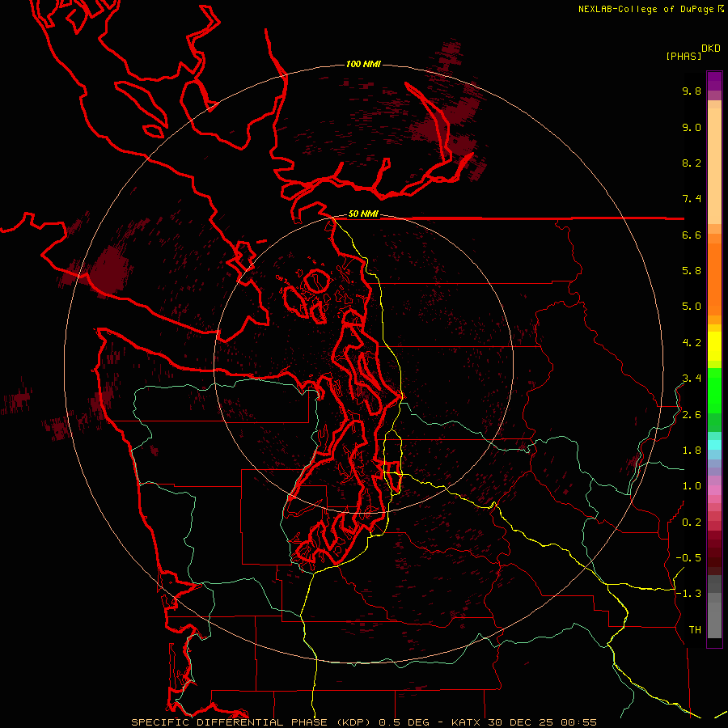Click the 5.0 legend value
This screenshot has height=728, width=728.
coord(692,307)
